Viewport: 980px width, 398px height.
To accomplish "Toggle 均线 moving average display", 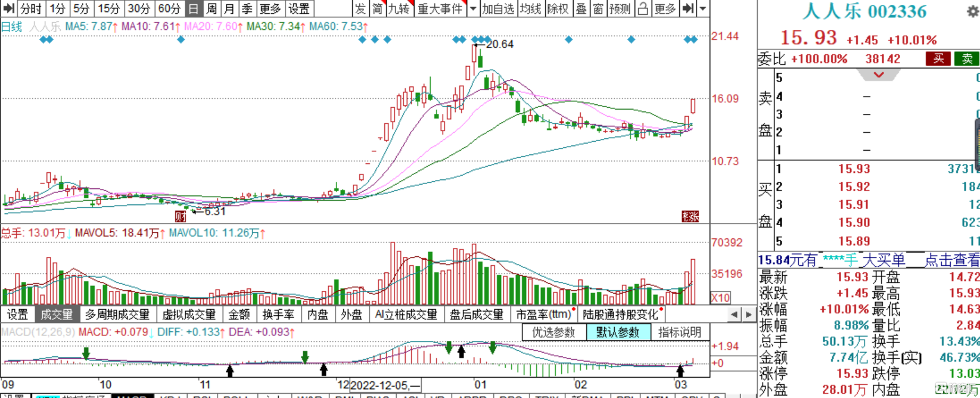I will coord(530,8).
